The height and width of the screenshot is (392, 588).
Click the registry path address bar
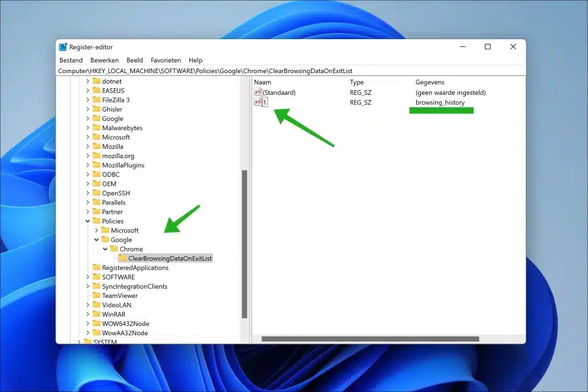pyautogui.click(x=291, y=71)
